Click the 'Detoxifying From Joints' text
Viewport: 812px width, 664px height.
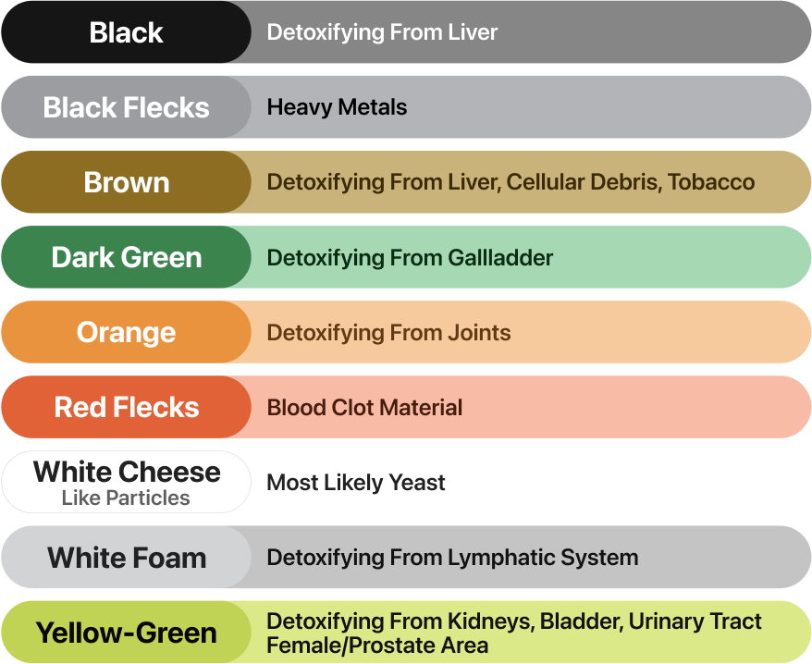(x=388, y=332)
